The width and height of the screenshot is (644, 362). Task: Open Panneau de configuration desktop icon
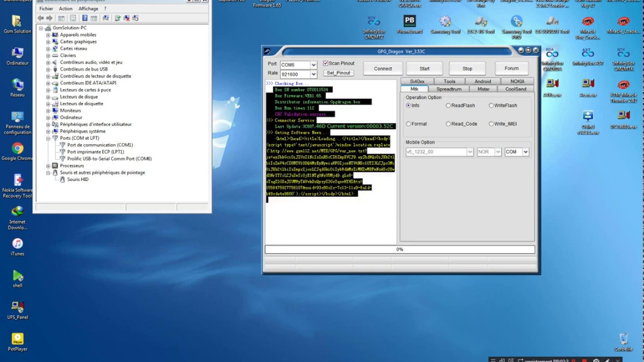[17, 123]
